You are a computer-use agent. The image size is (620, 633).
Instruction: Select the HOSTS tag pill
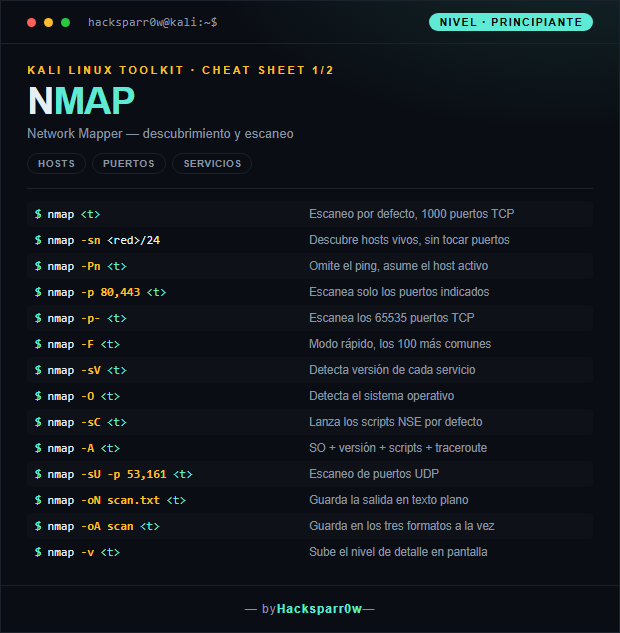[x=57, y=163]
